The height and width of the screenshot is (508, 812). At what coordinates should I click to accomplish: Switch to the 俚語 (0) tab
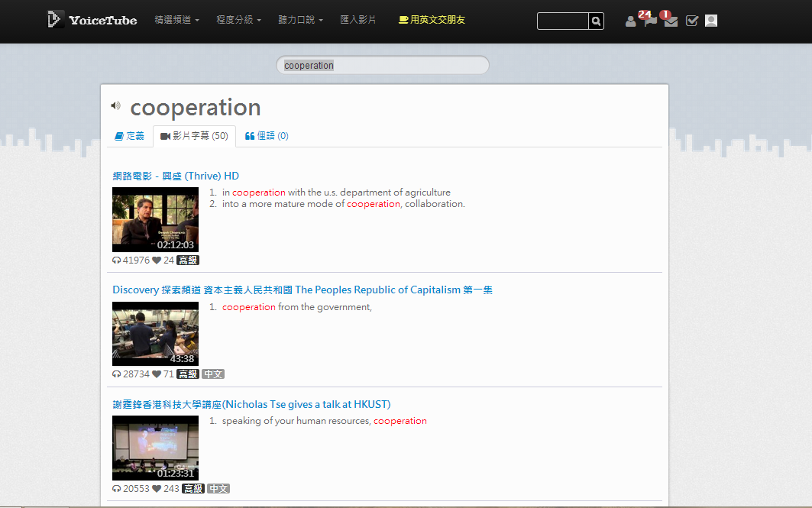[267, 136]
